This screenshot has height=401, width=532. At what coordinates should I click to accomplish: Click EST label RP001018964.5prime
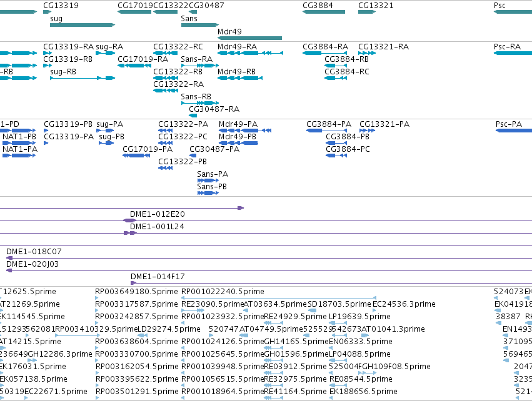(223, 392)
